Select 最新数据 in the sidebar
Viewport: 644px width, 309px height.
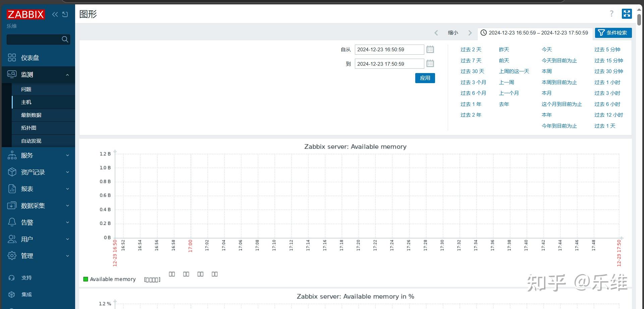point(31,115)
